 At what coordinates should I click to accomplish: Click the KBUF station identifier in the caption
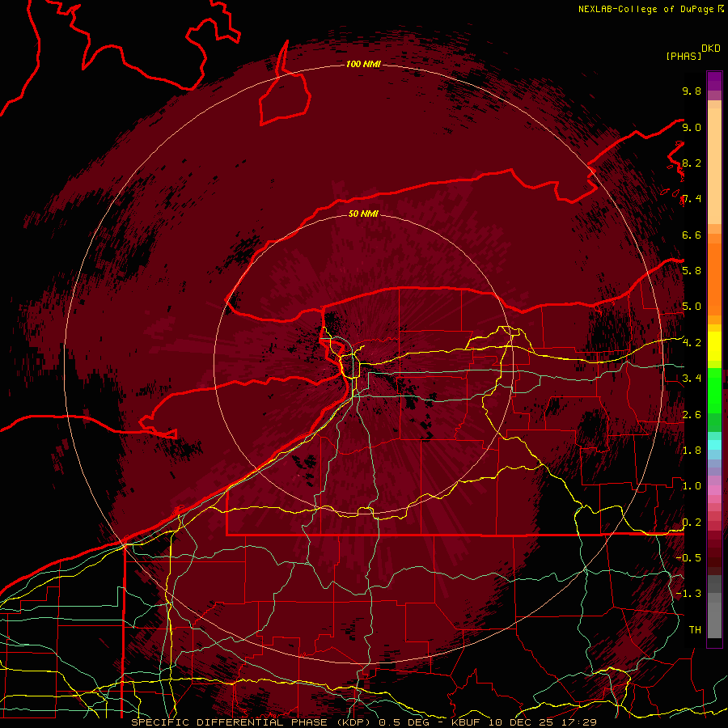tap(467, 722)
